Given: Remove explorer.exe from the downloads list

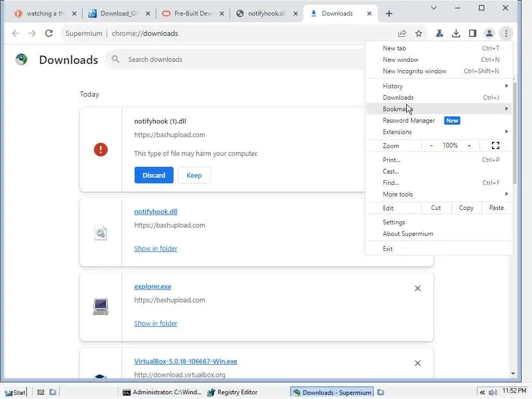Looking at the screenshot, I should point(418,288).
